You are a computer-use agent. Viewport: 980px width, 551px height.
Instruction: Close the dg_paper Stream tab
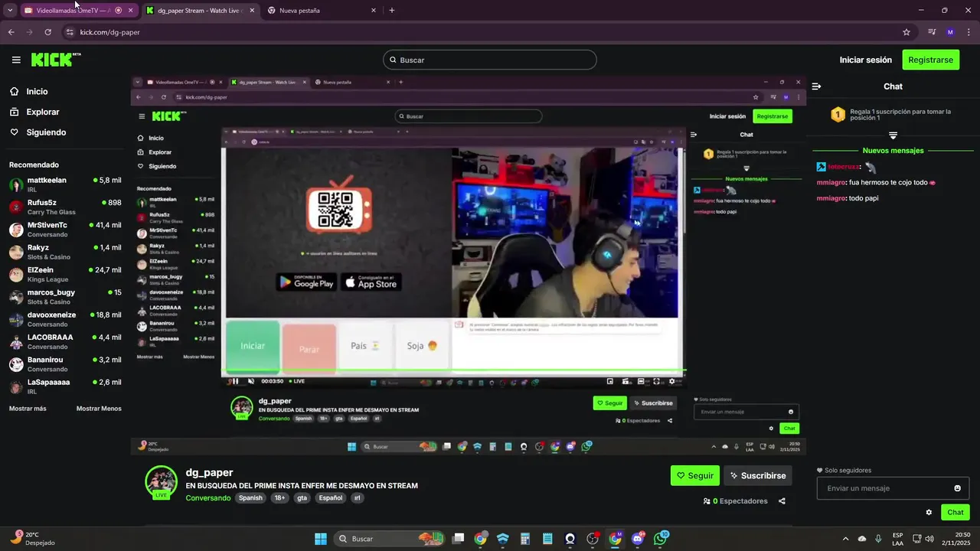[x=252, y=11]
